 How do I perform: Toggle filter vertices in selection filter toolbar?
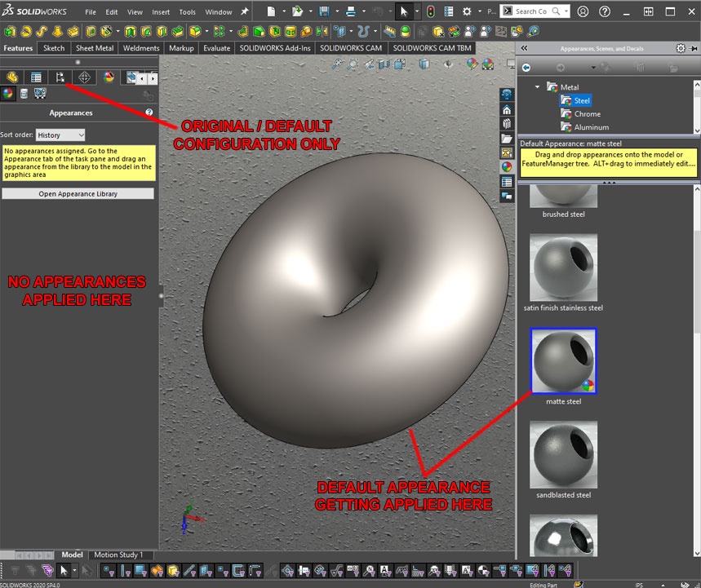(x=109, y=571)
